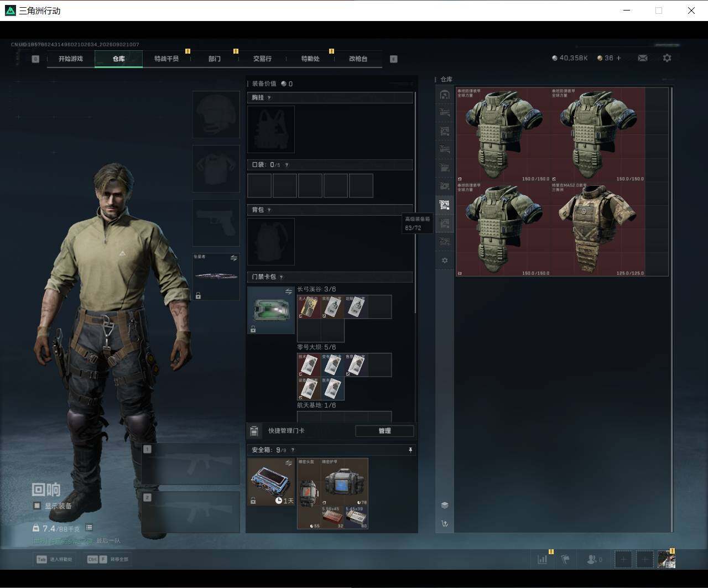The height and width of the screenshot is (588, 708).
Task: Click the plus icon to add currency
Action: (618, 58)
